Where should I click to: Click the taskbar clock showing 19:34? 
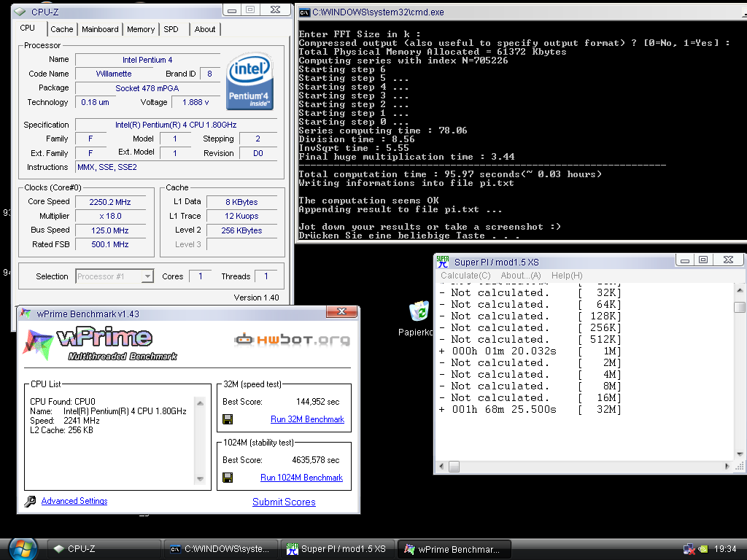tap(725, 549)
